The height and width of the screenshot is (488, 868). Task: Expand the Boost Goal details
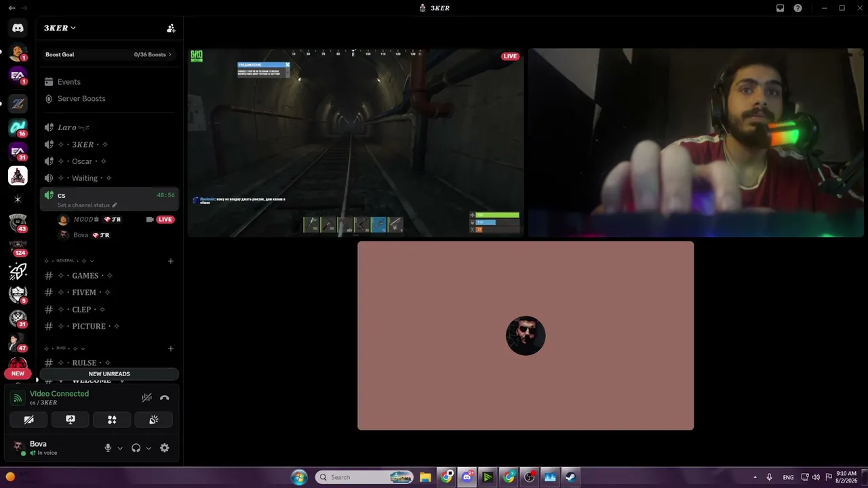109,55
